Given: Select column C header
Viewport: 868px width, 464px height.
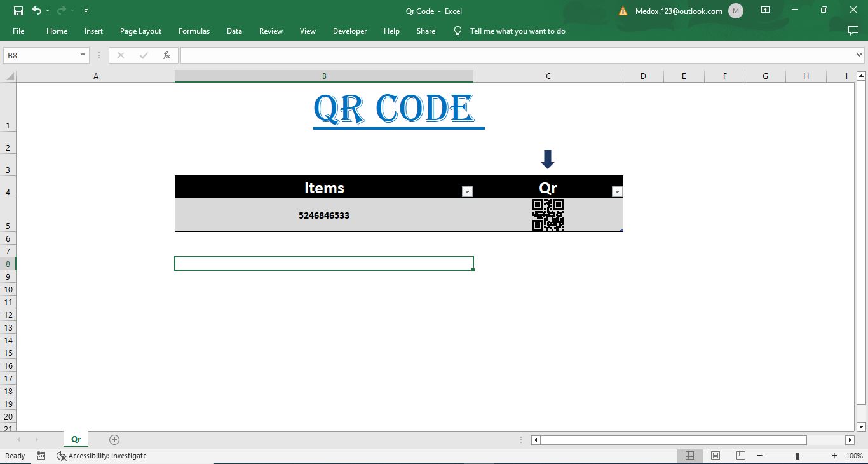Looking at the screenshot, I should click(x=548, y=76).
